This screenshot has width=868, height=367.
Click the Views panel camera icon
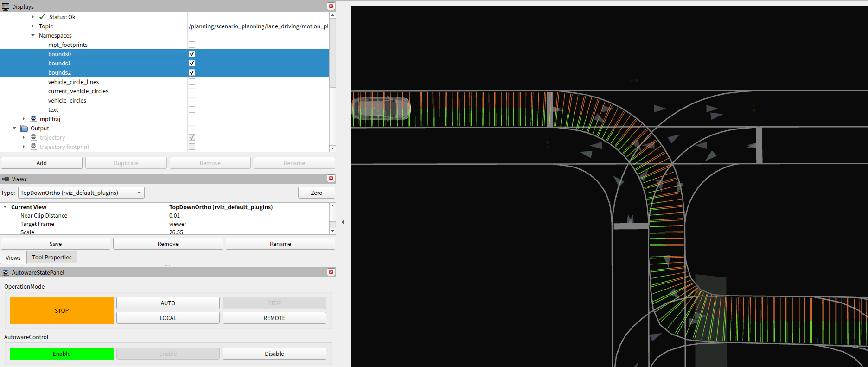(6, 179)
